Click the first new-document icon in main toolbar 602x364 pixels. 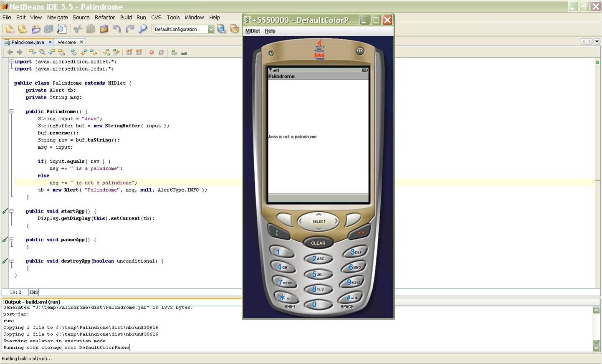[x=9, y=29]
